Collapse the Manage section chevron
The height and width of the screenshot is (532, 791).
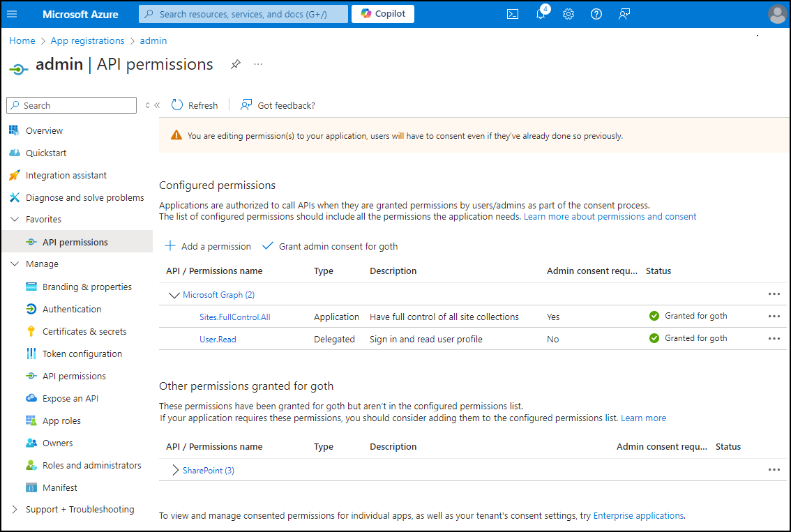[x=15, y=264]
